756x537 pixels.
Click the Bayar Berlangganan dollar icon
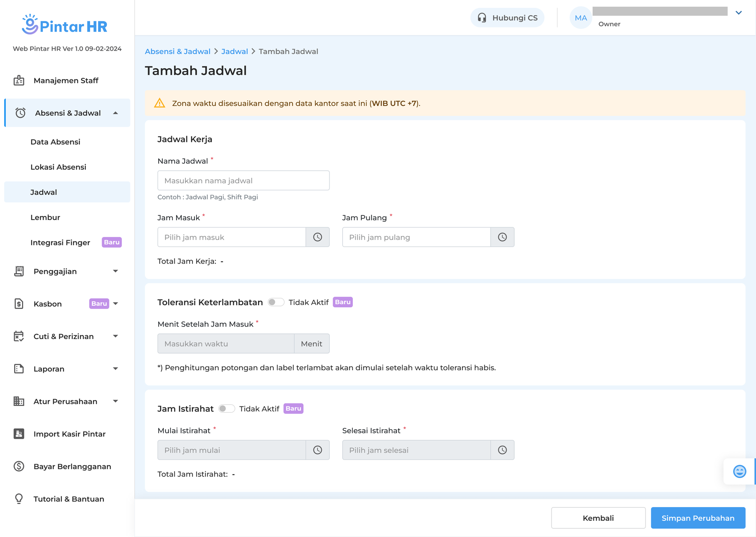point(19,467)
